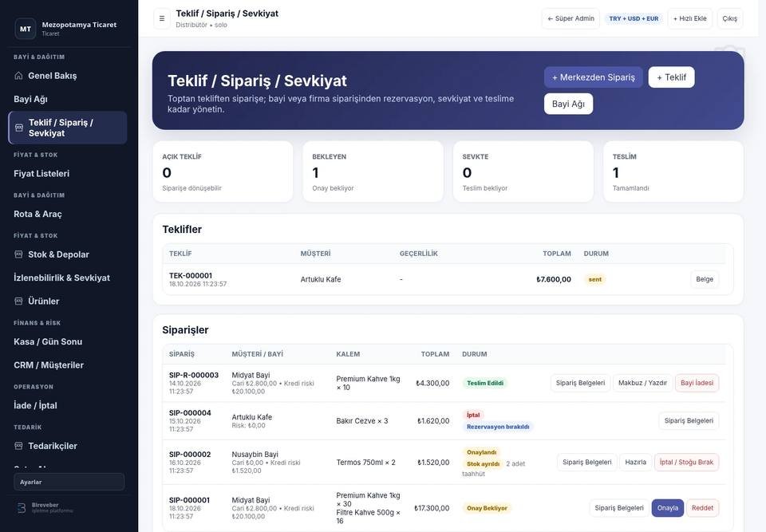
Task: Open Ayarlar settings button
Action: (x=69, y=483)
